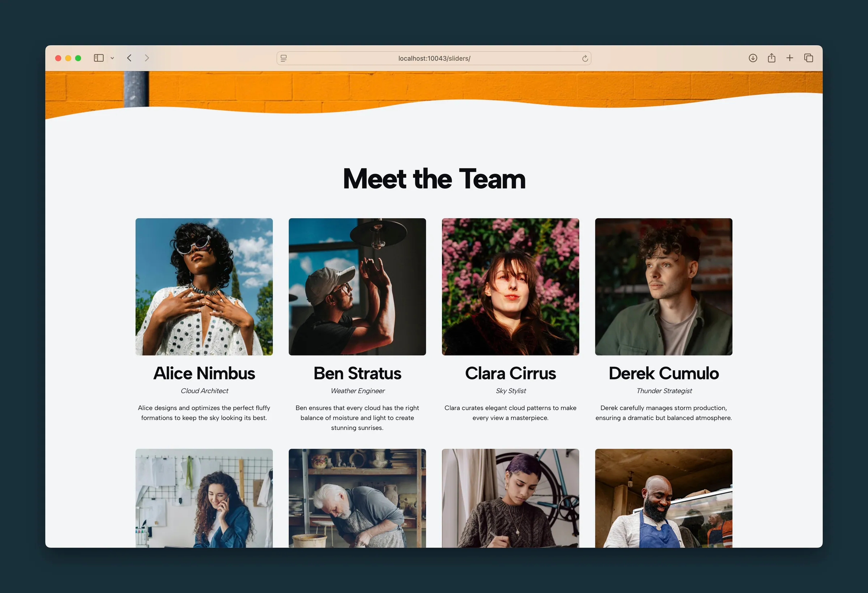Go back with the left chevron
This screenshot has width=868, height=593.
click(129, 58)
